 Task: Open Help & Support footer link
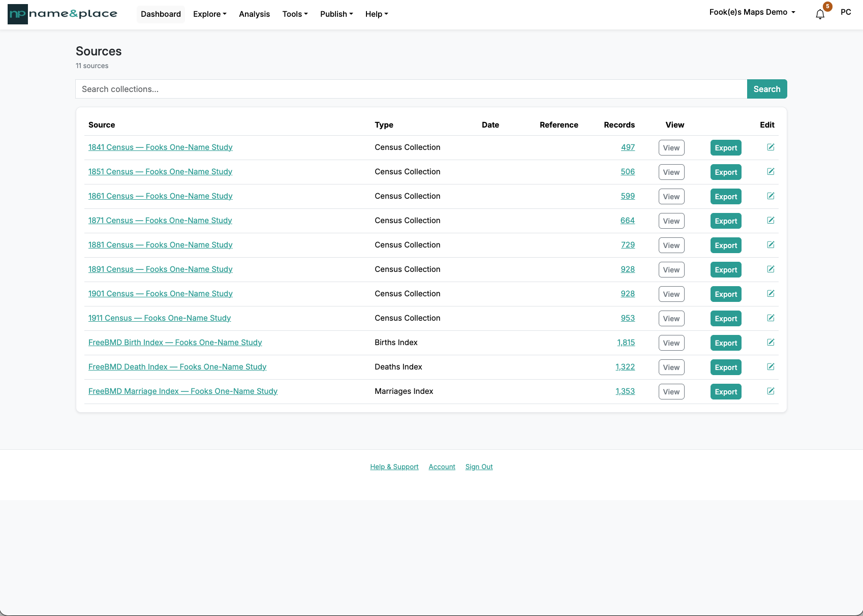[x=394, y=467]
